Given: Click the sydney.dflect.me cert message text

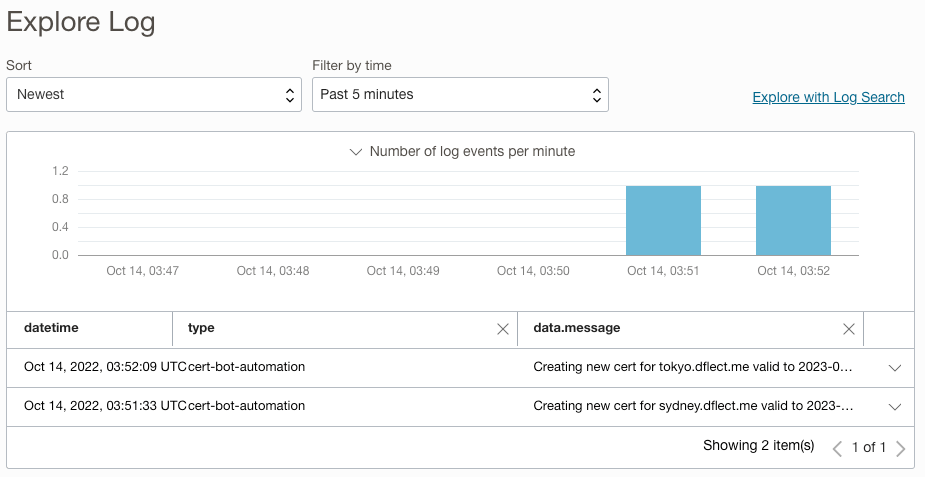Looking at the screenshot, I should (692, 406).
